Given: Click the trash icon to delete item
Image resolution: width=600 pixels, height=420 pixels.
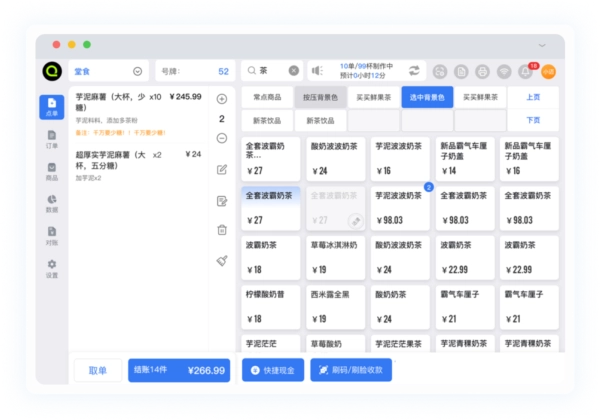Looking at the screenshot, I should [x=222, y=230].
